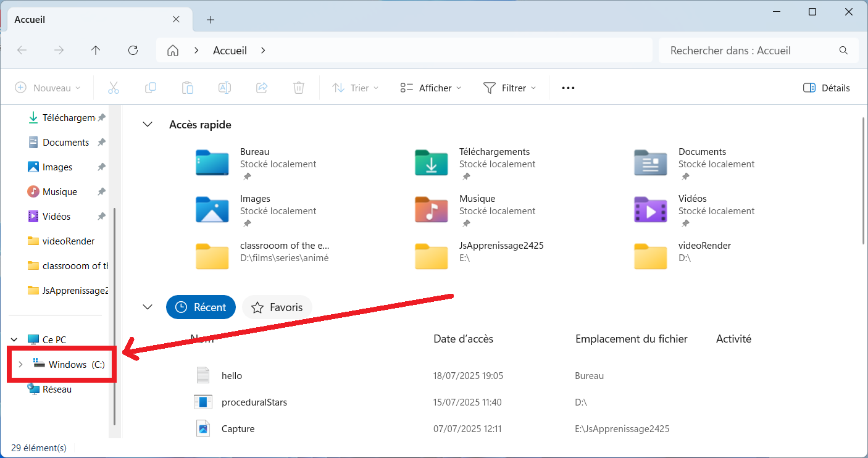
Task: Open a new tab with plus button
Action: (x=211, y=20)
